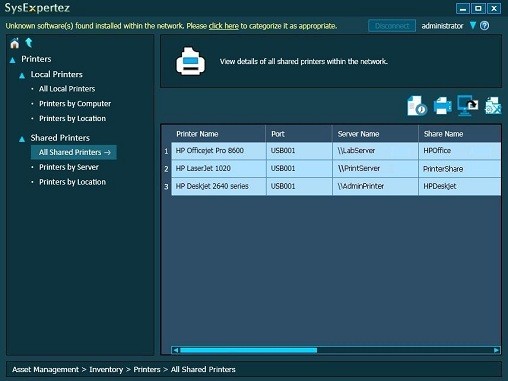The width and height of the screenshot is (508, 381).
Task: Click the HPDeskjet share name cell
Action: pos(460,186)
